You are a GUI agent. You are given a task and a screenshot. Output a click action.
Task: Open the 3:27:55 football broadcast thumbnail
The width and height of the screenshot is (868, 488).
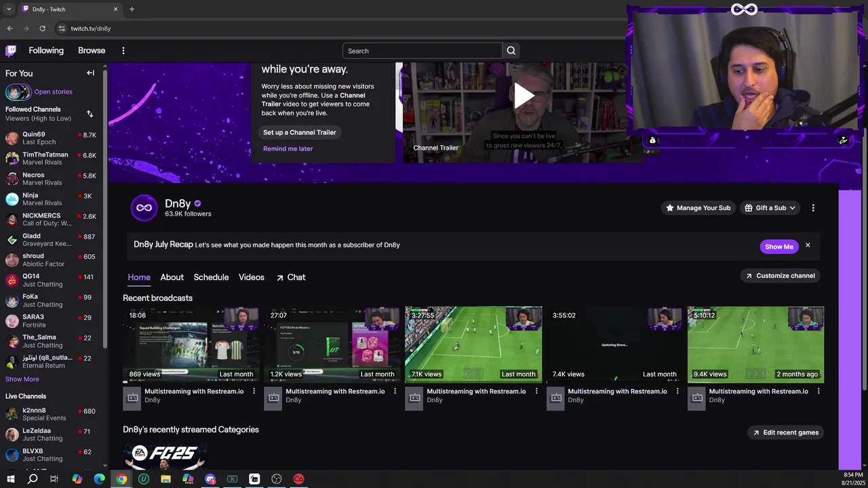(x=473, y=344)
